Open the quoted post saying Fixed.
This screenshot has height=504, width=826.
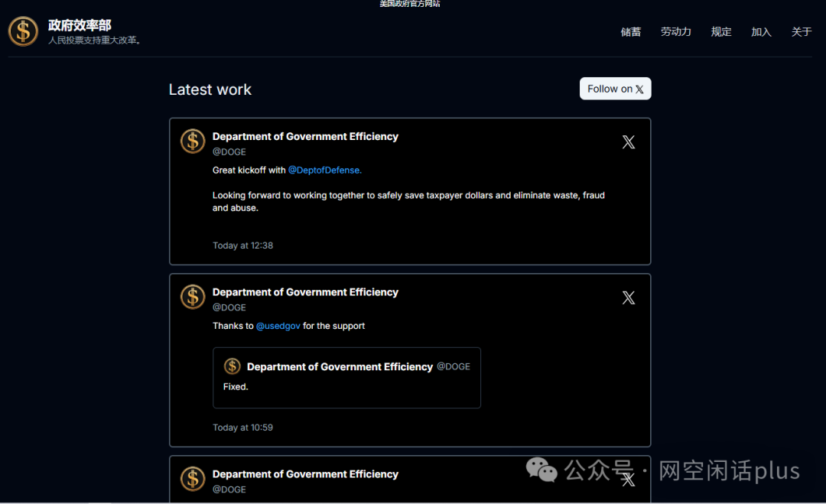[x=346, y=378]
